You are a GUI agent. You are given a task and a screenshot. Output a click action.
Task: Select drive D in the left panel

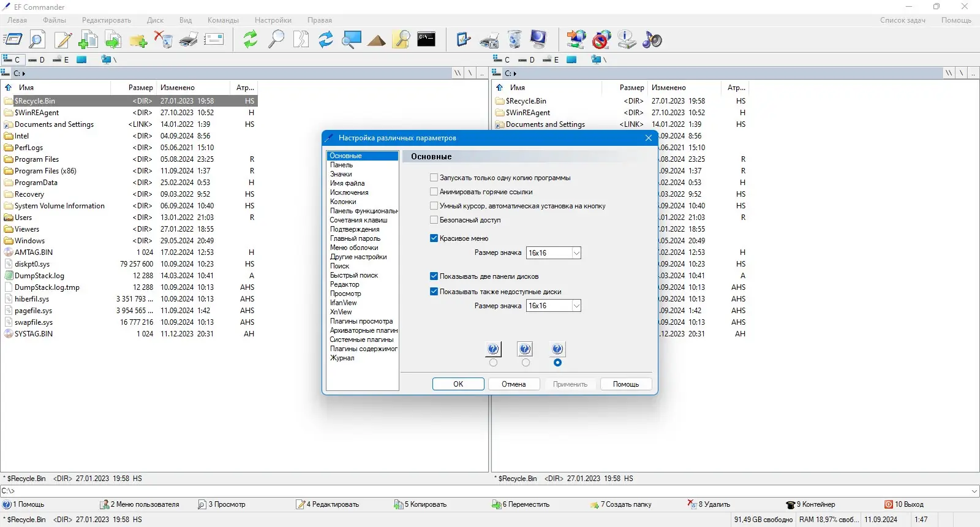tap(37, 59)
